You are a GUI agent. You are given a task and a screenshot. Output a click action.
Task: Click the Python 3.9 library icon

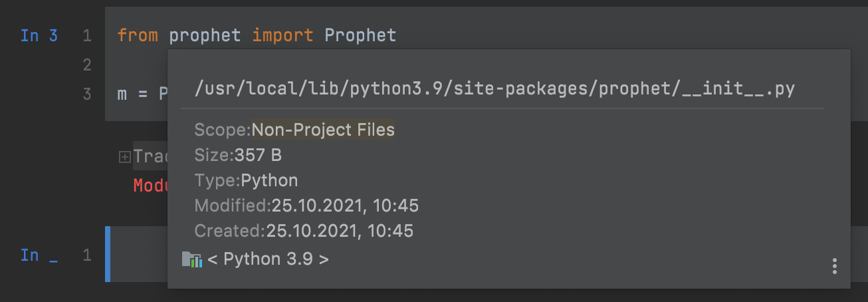tap(191, 259)
